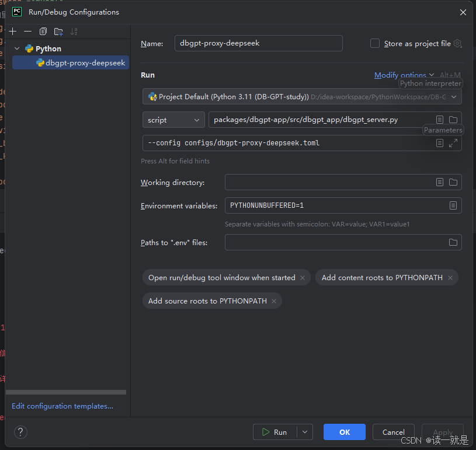
Task: Run the dbgpt-proxy-deepseek configuration
Action: [275, 432]
